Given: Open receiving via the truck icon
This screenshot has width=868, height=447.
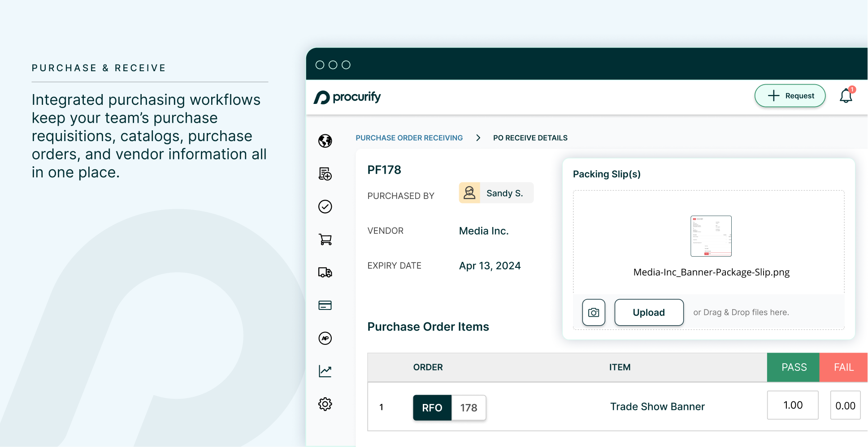Looking at the screenshot, I should click(x=325, y=272).
